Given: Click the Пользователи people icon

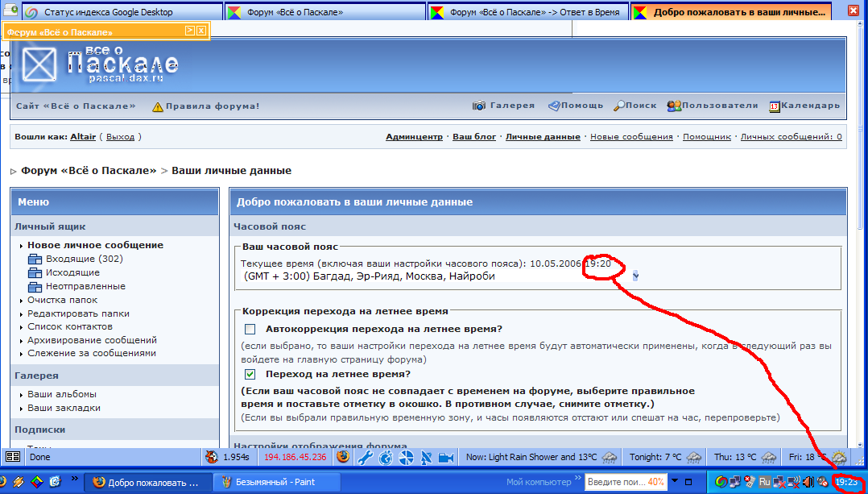Looking at the screenshot, I should pos(674,106).
